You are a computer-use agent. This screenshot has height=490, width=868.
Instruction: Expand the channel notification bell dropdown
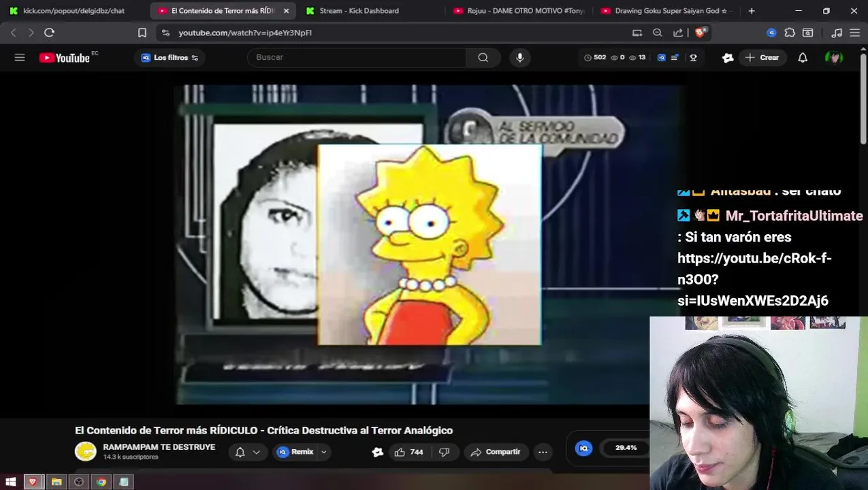click(x=257, y=452)
